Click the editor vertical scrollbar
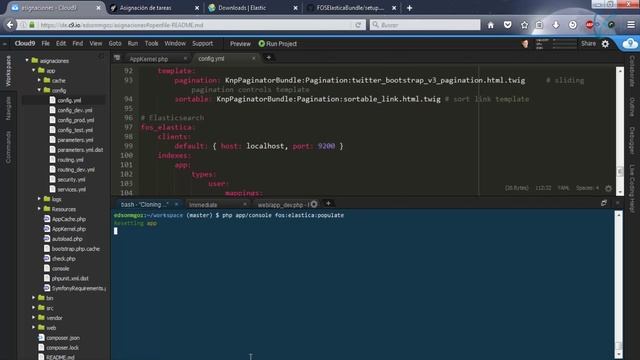Image resolution: width=640 pixels, height=360 pixels. click(620, 131)
